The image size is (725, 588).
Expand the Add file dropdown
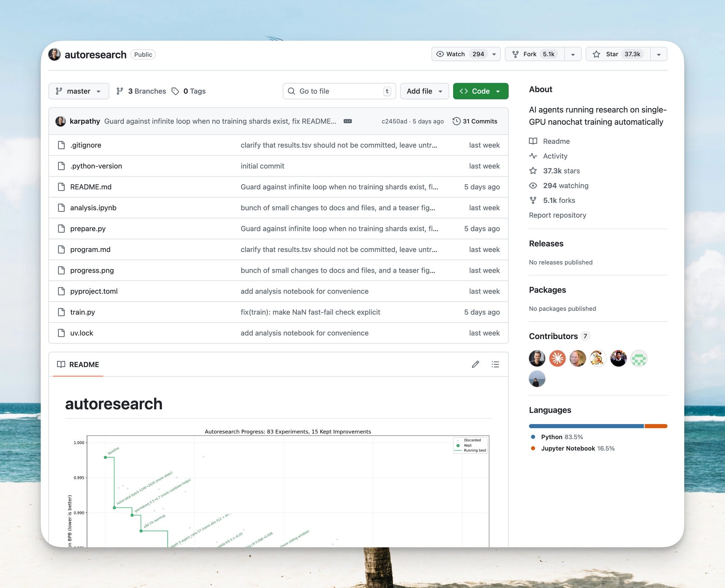[424, 91]
